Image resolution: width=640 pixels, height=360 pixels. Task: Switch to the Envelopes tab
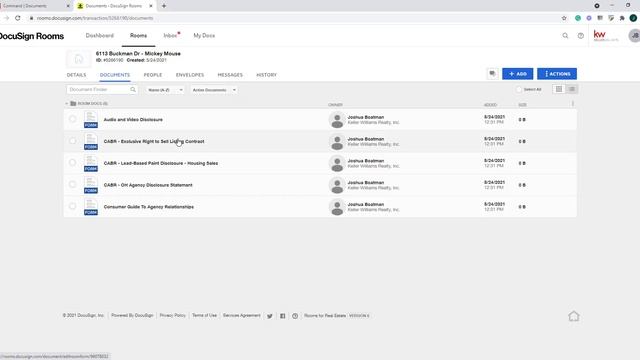pyautogui.click(x=190, y=75)
